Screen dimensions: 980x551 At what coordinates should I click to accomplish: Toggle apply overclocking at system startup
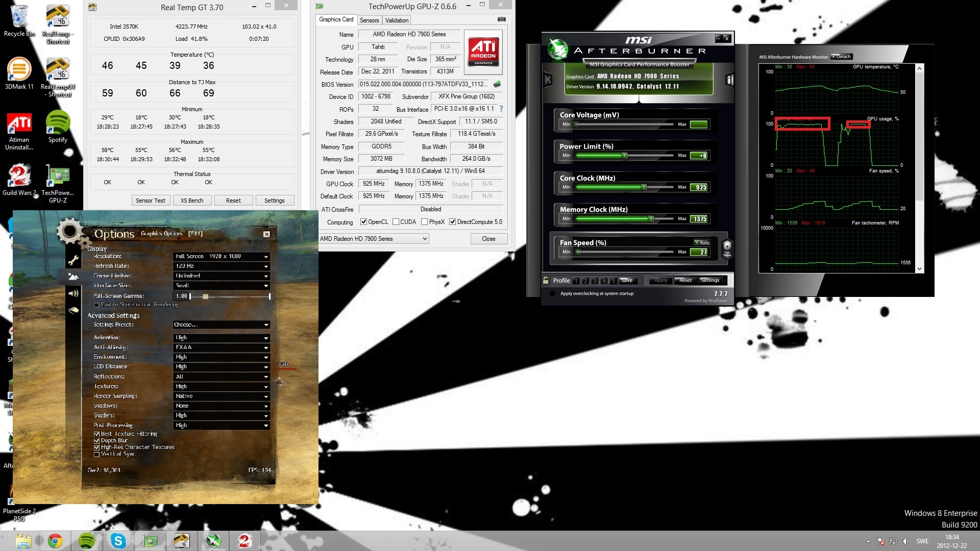pyautogui.click(x=553, y=293)
